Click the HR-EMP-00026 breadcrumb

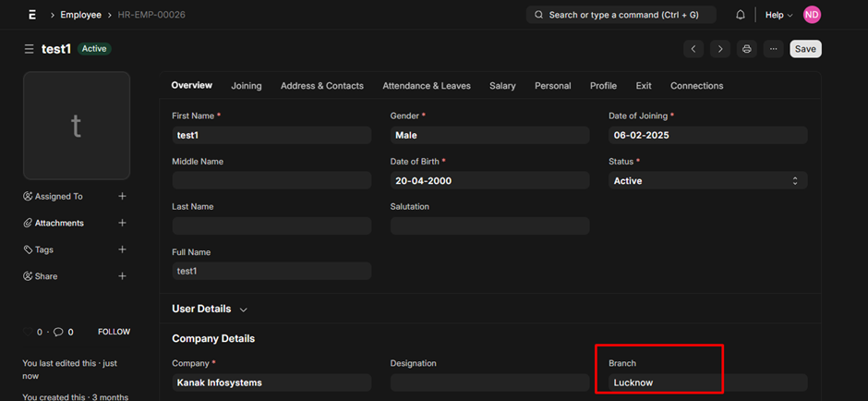click(x=151, y=15)
